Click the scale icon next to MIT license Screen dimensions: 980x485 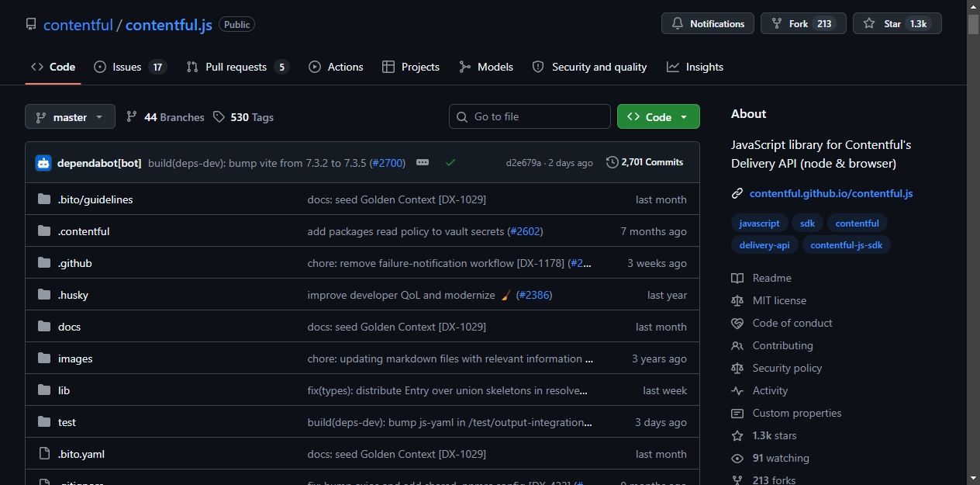pos(737,300)
